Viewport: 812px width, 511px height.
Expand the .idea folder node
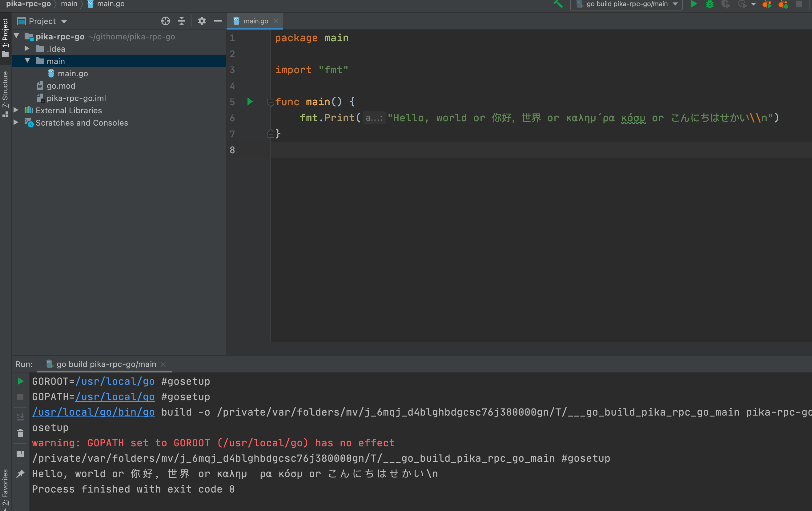click(x=27, y=49)
